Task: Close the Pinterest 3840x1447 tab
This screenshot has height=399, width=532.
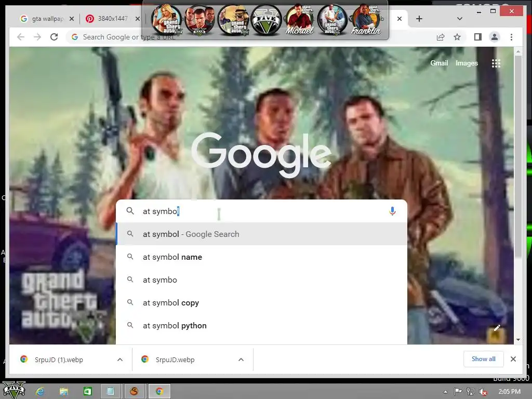Action: [137, 19]
